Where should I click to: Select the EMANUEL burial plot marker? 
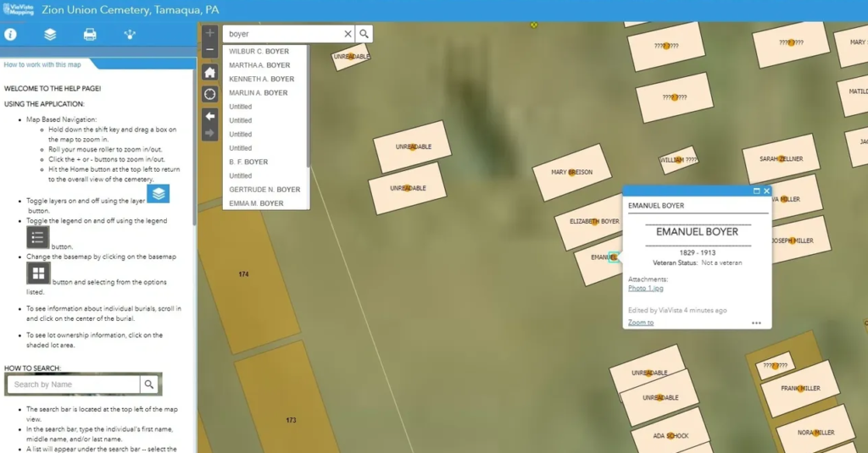pyautogui.click(x=614, y=257)
